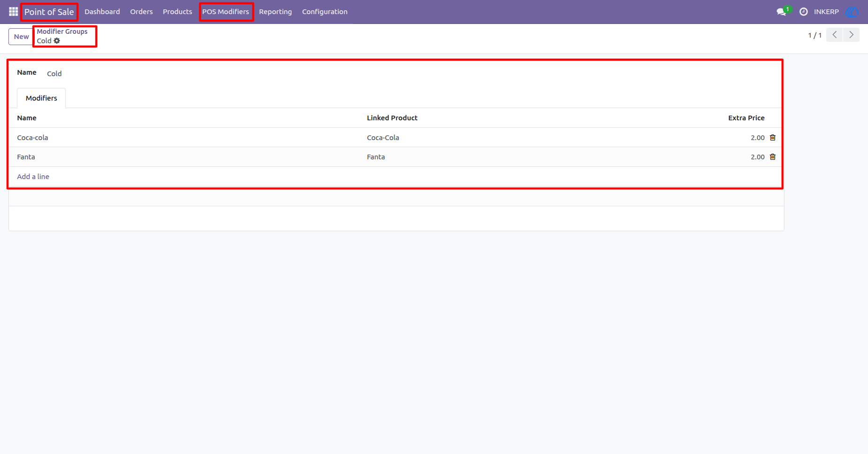Click the Point of Sale app title
The height and width of the screenshot is (454, 868).
[49, 12]
